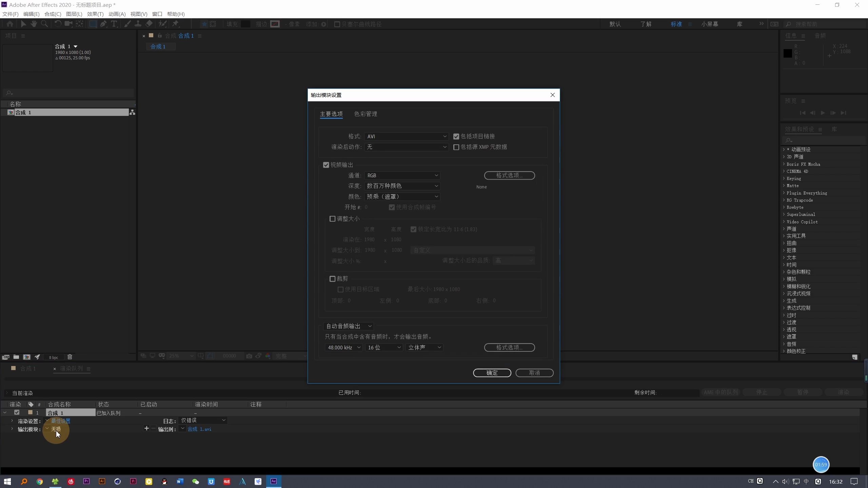Enable the 裁剪 crop option

332,279
